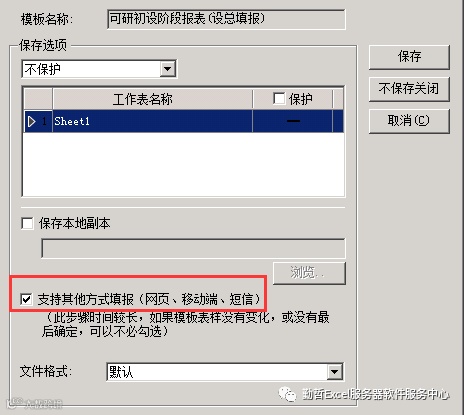Click the 保存 button
This screenshot has height=415, width=464.
pyautogui.click(x=409, y=57)
